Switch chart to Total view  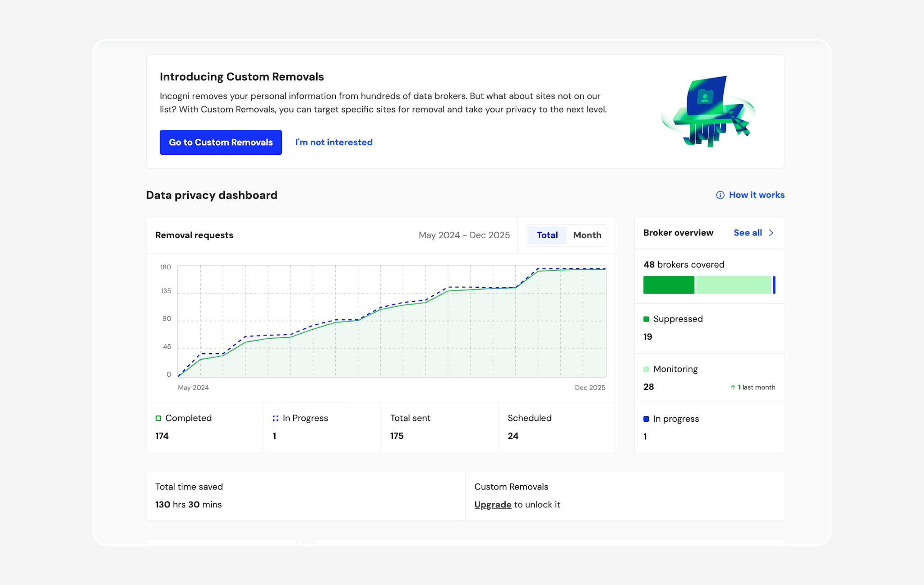547,235
